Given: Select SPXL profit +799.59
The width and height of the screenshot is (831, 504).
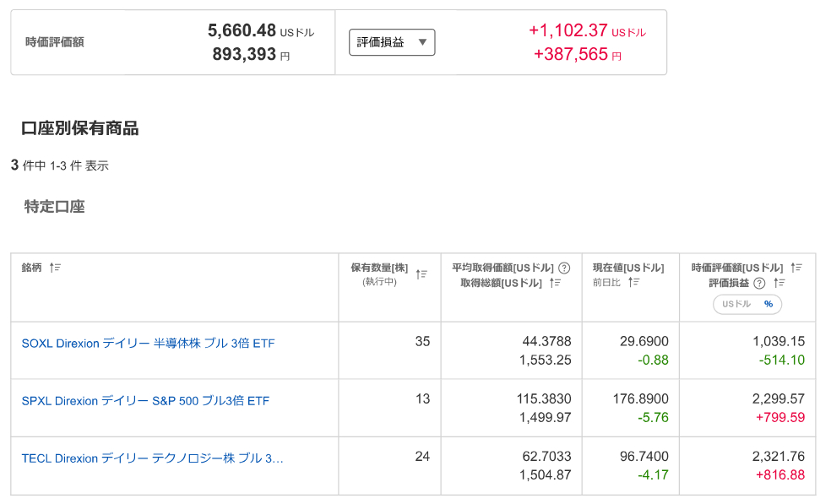Looking at the screenshot, I should (780, 418).
